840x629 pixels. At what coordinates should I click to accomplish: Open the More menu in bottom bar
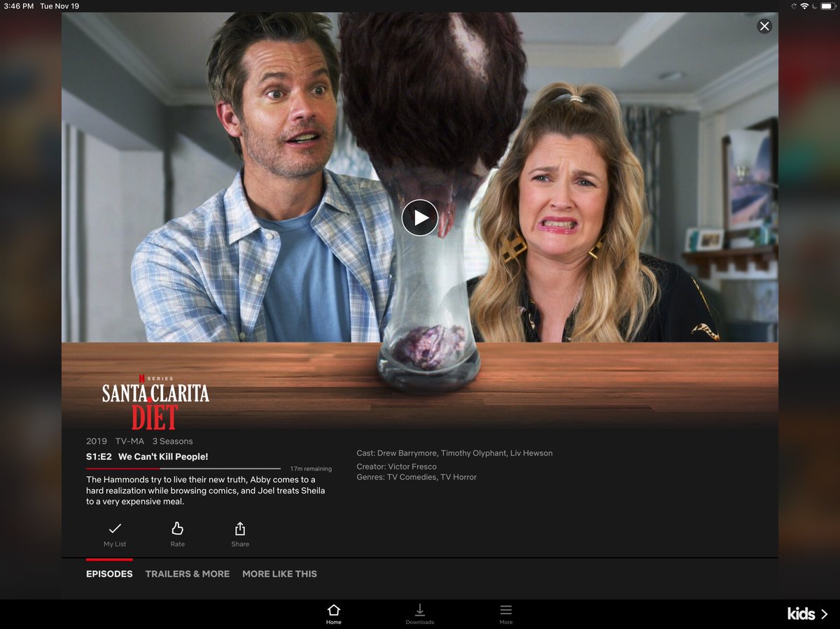[506, 614]
